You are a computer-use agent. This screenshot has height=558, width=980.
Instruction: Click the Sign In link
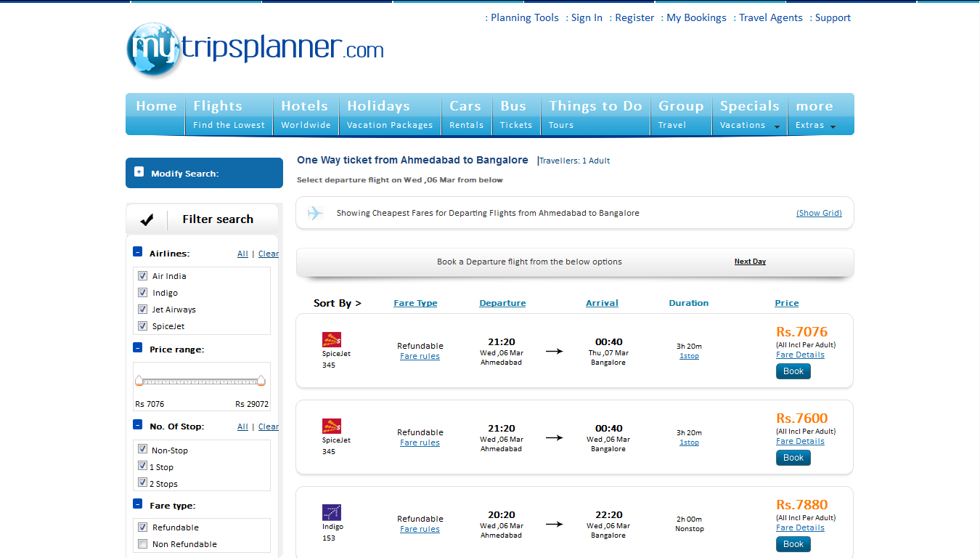[x=587, y=17]
